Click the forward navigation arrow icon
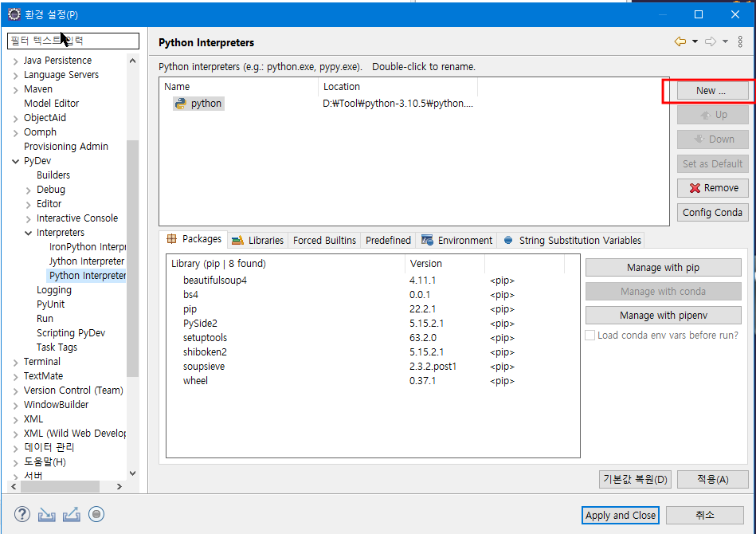 pyautogui.click(x=711, y=42)
